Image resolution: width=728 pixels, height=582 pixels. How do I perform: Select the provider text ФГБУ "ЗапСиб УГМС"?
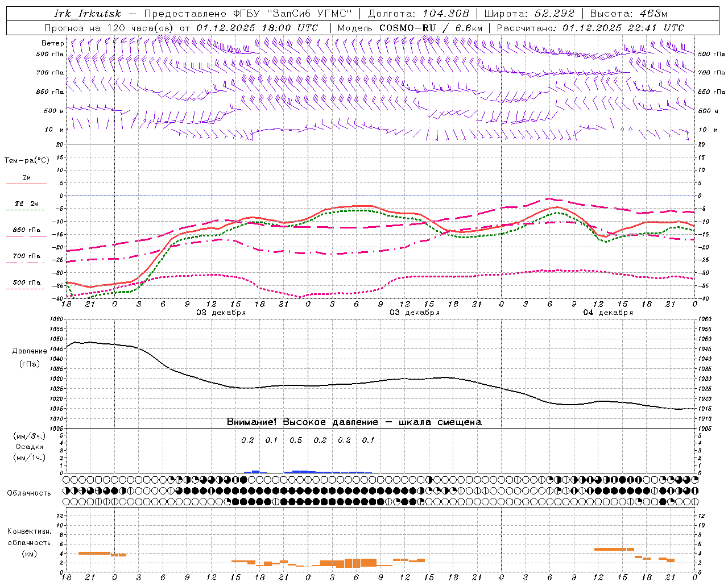pos(292,14)
